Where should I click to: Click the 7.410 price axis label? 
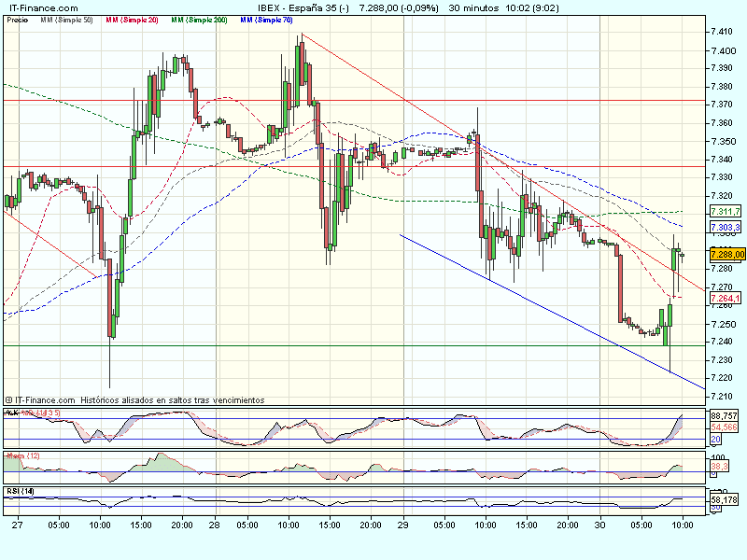[721, 32]
